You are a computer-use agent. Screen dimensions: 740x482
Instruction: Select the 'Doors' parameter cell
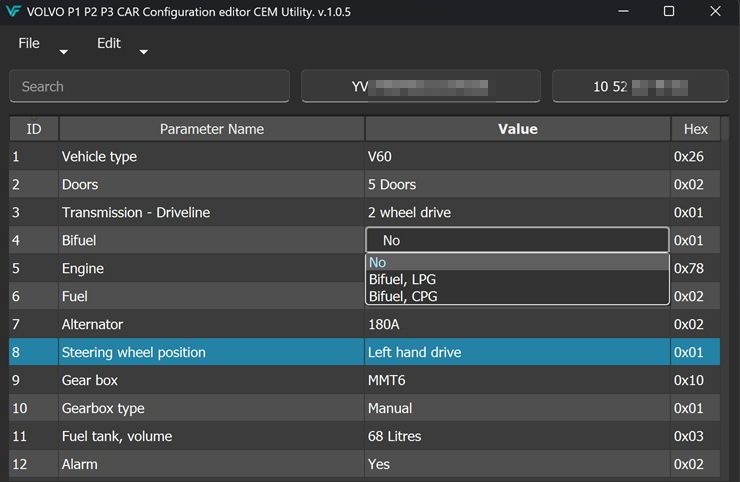coord(211,184)
